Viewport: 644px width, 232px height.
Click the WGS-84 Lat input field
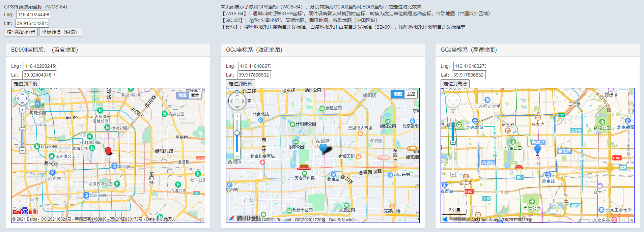click(x=32, y=23)
